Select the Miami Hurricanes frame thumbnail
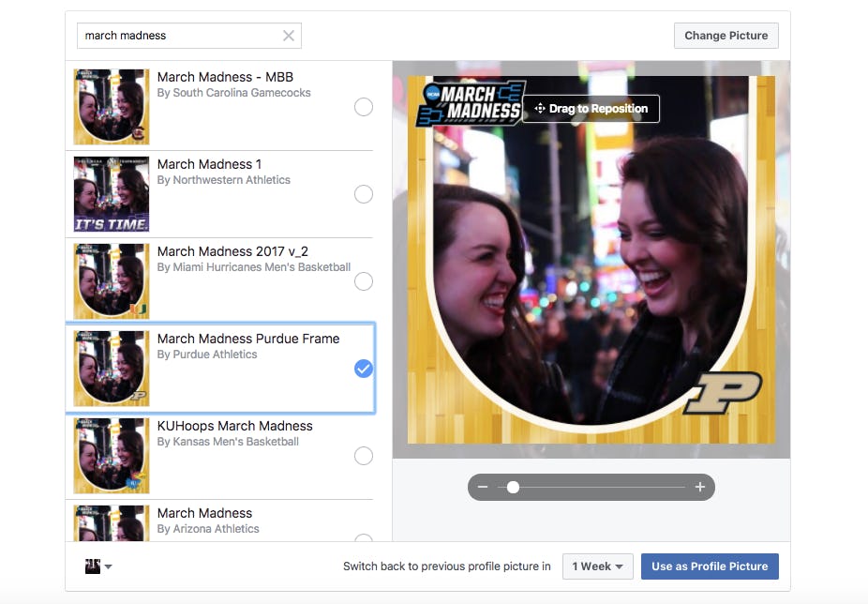 (x=112, y=281)
